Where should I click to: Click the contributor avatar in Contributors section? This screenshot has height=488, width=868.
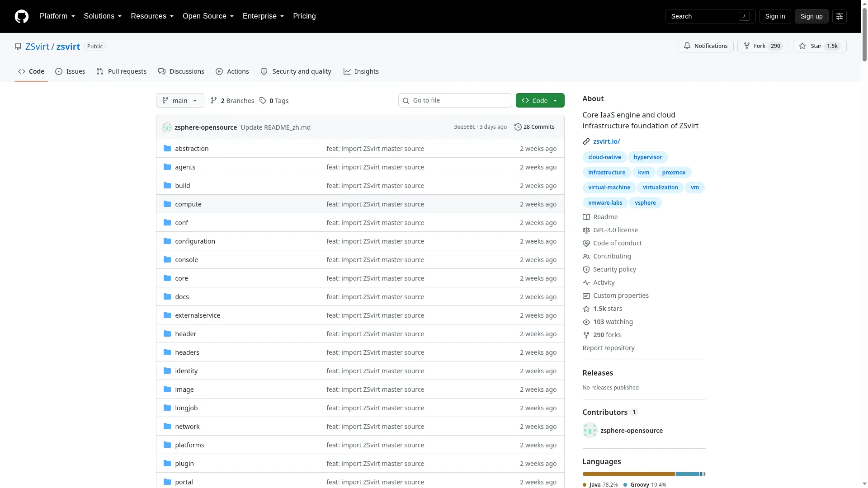(x=590, y=431)
